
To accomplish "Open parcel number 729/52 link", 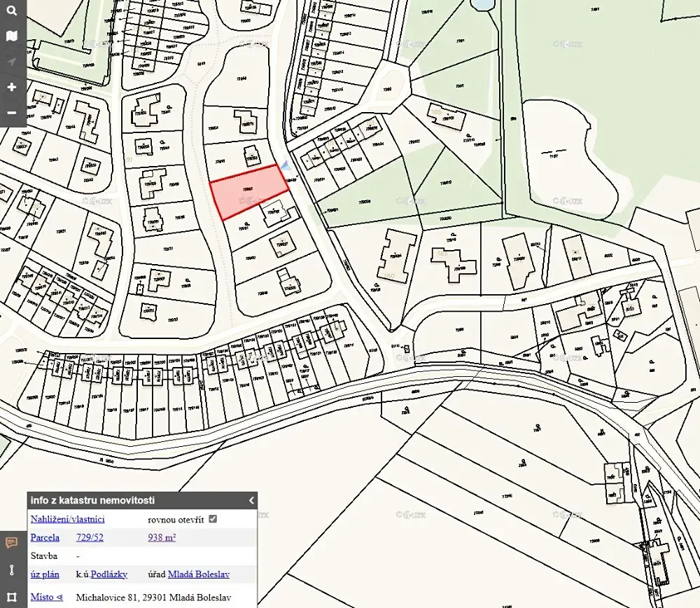I will click(90, 537).
